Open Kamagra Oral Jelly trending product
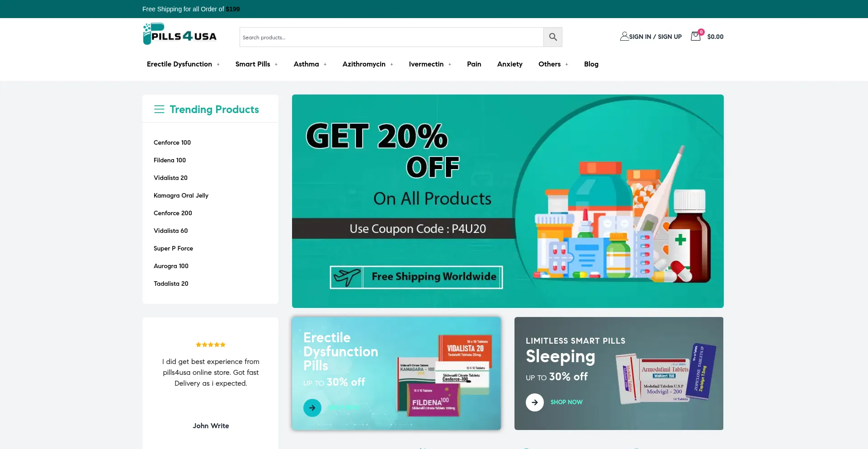Screen dimensions: 868x449 [x=181, y=195]
